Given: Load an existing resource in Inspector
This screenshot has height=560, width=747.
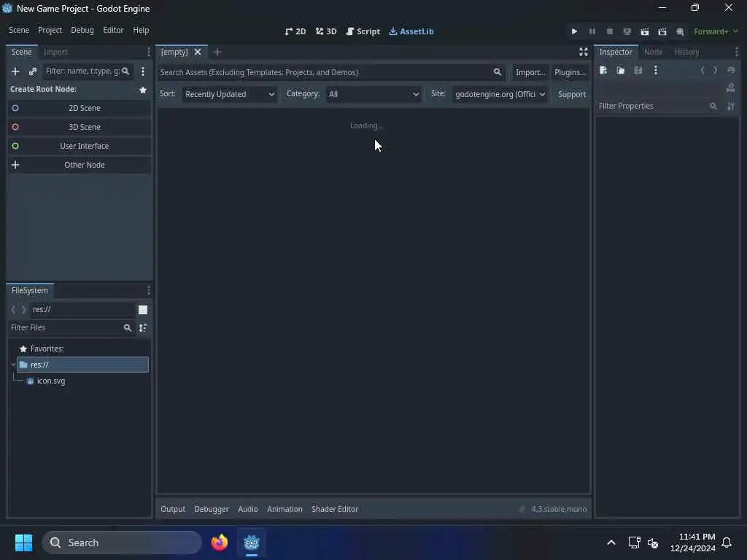Looking at the screenshot, I should 620,71.
